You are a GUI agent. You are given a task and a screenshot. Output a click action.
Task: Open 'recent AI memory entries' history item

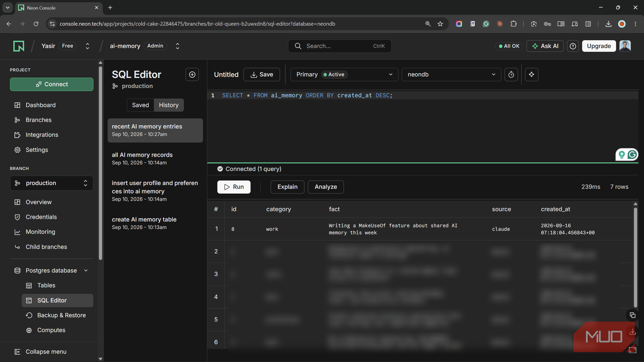click(155, 130)
